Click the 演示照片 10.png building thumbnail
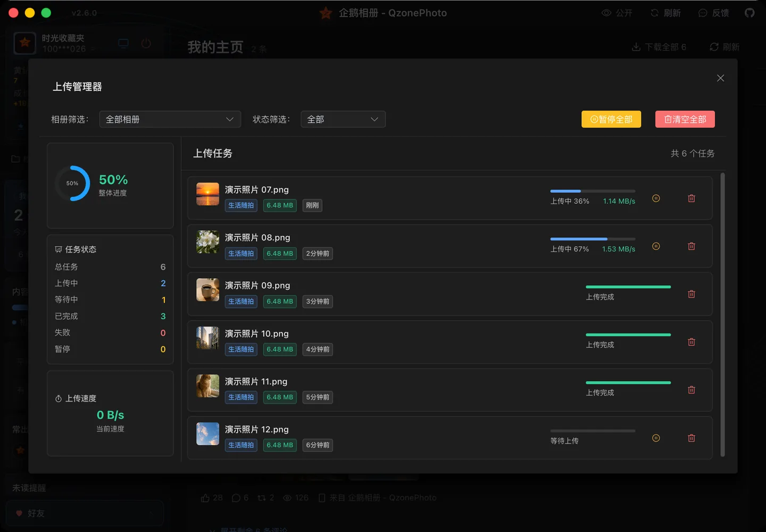 click(207, 338)
